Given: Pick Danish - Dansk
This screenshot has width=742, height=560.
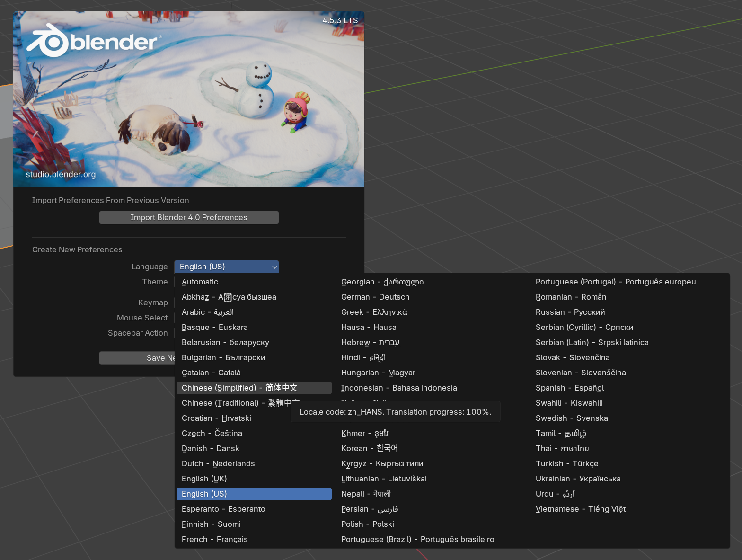Looking at the screenshot, I should tap(254, 448).
